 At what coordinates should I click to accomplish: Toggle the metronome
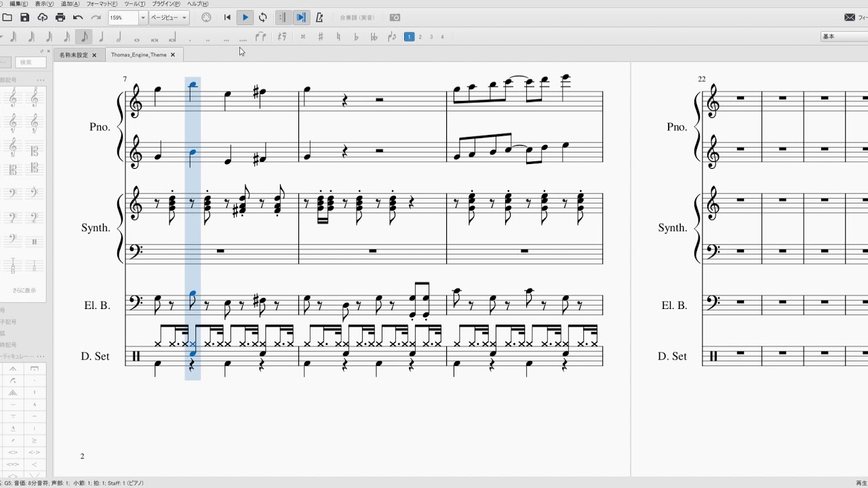coord(319,17)
